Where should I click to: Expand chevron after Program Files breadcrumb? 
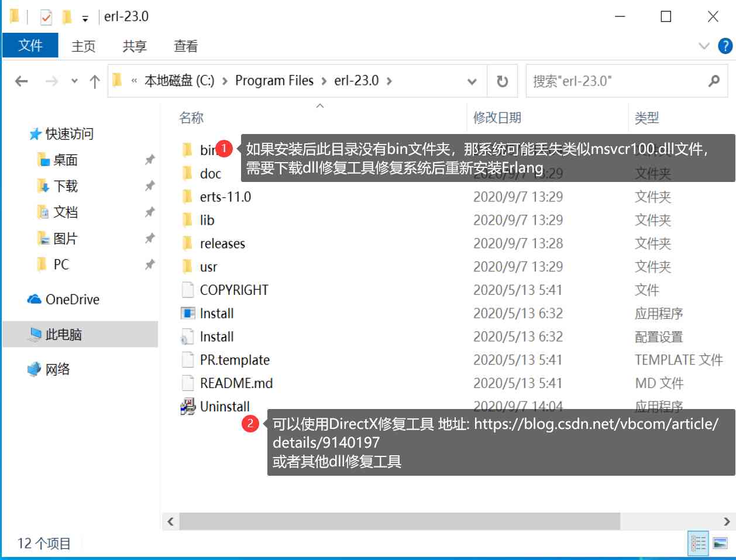tap(324, 81)
